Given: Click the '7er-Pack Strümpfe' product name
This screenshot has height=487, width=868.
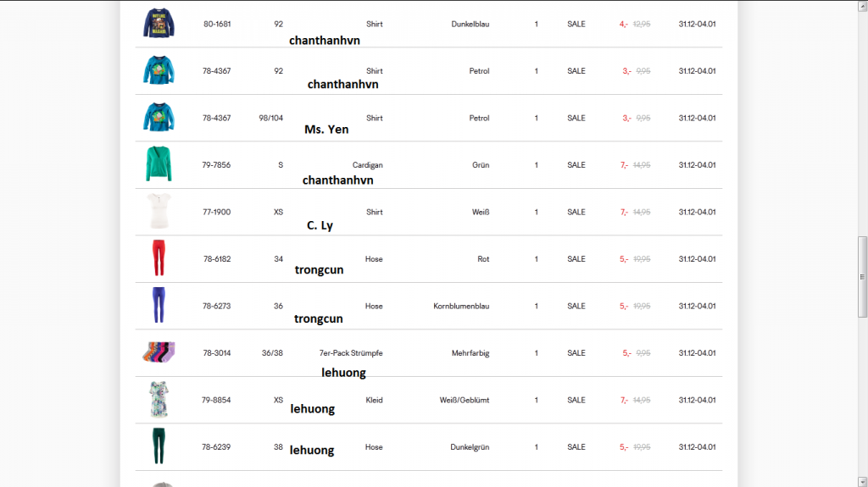Looking at the screenshot, I should click(x=351, y=353).
